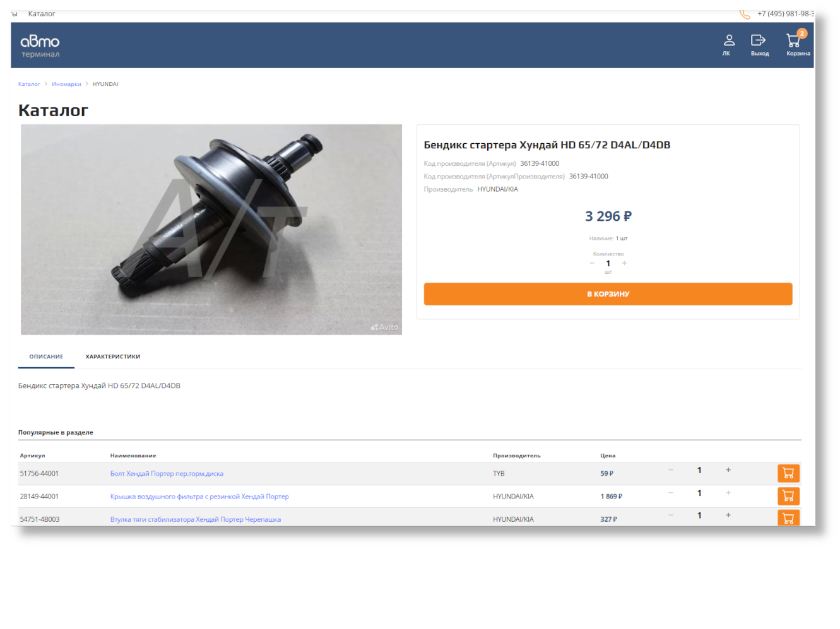Decrease main product quantity with minus
Image resolution: width=840 pixels, height=629 pixels.
coord(592,263)
